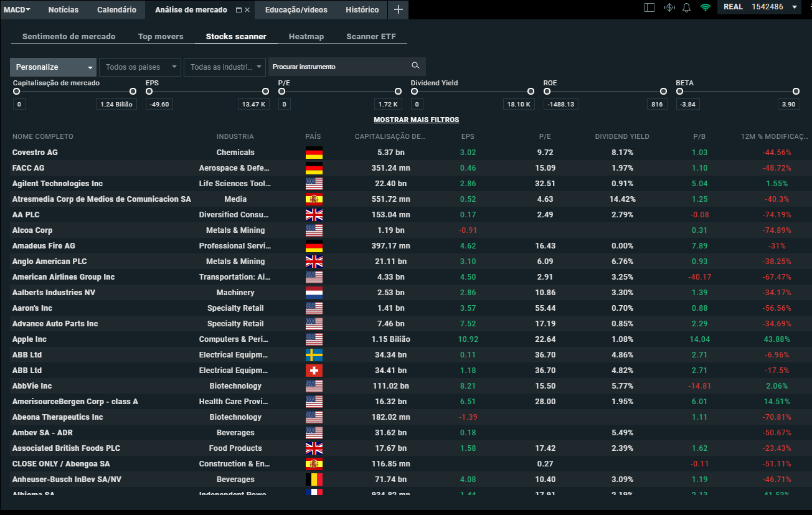Click the UK flag in Anglo American PLC row

coord(314,262)
